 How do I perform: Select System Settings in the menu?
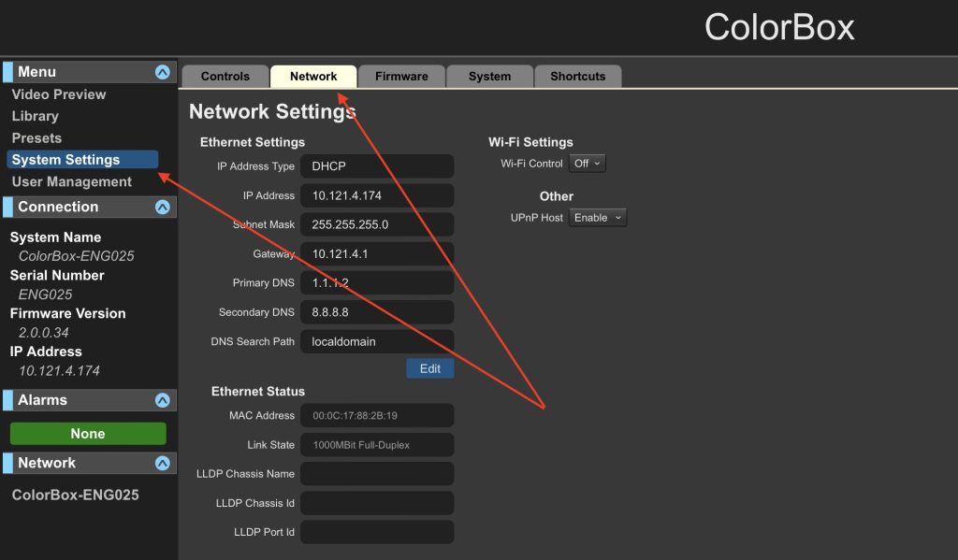(x=82, y=159)
